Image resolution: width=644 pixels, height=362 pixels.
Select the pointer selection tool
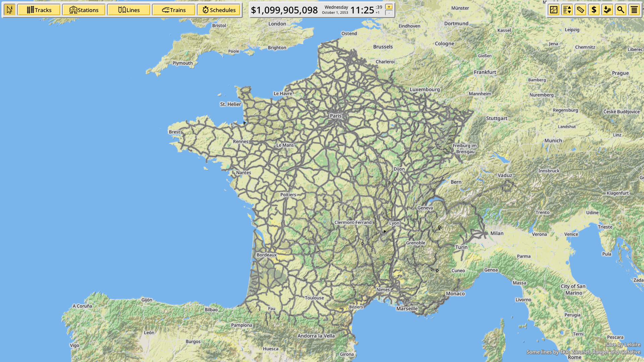[9, 10]
